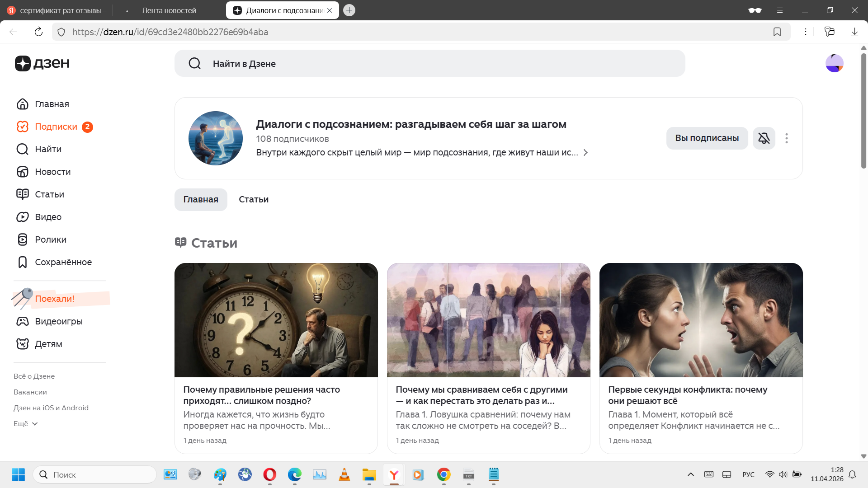Click the Найти в Дзене search field
868x488 pixels.
[429, 63]
